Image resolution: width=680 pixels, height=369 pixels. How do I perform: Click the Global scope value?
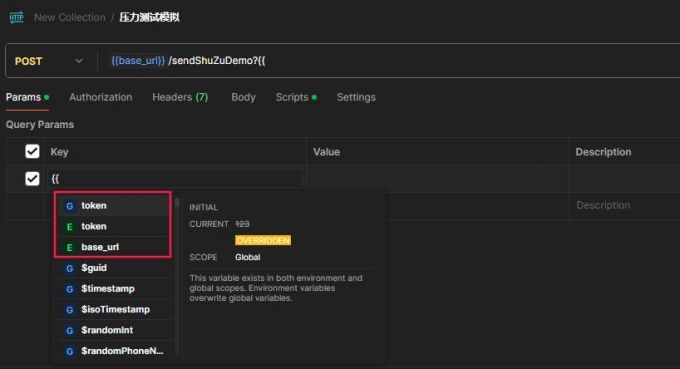tap(248, 257)
